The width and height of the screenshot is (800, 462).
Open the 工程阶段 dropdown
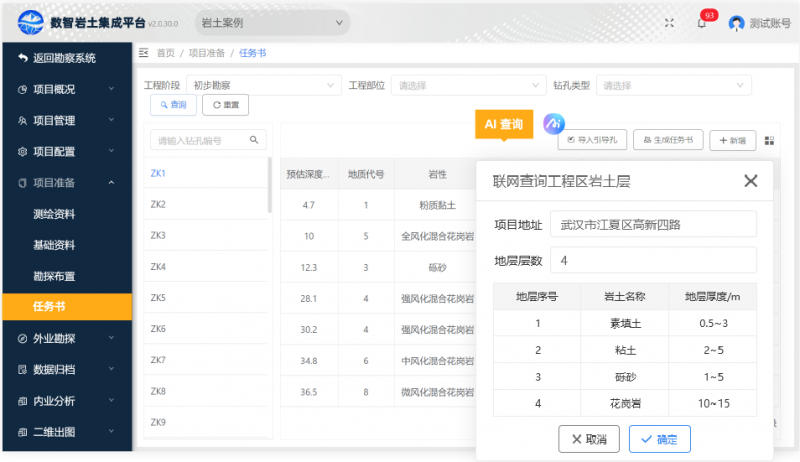264,86
